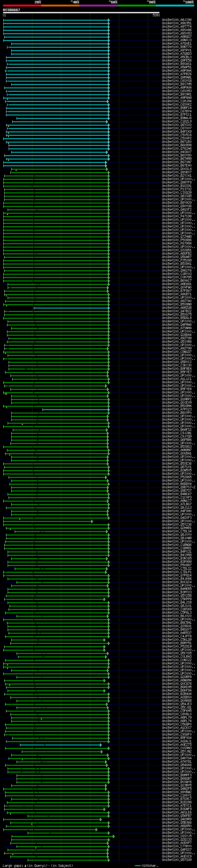Click the cyan alignment bar for UniRef100_A0EZT5
The height and width of the screenshot is (868, 197).
point(61,745)
